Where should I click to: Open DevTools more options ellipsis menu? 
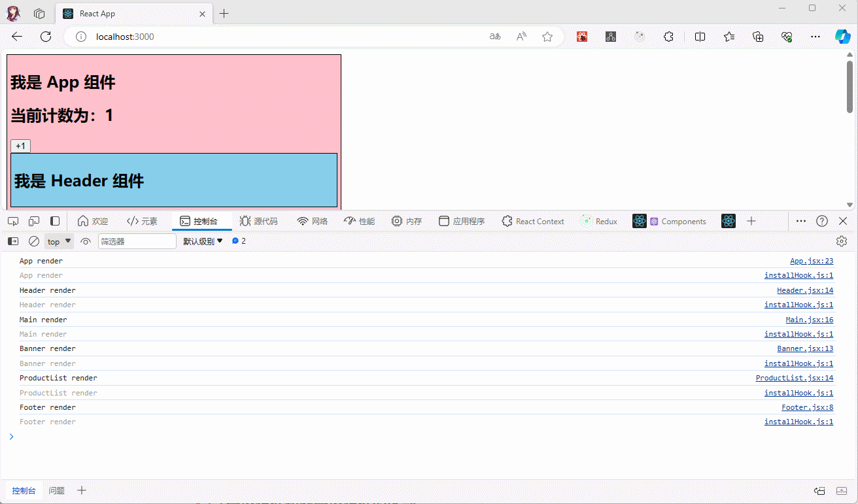(x=800, y=222)
